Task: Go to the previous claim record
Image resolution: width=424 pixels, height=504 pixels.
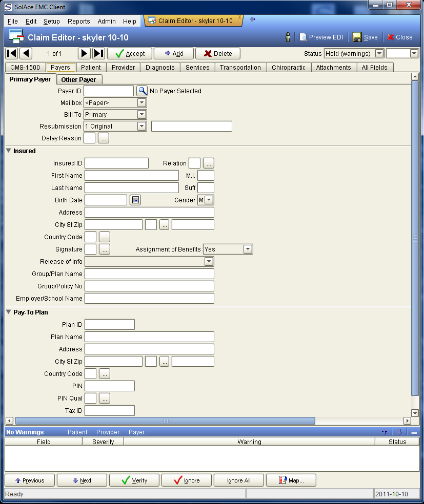Action: point(26,53)
